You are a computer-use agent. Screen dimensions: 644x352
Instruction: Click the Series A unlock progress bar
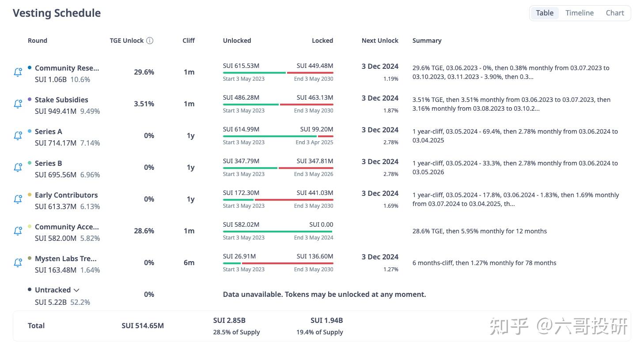278,136
